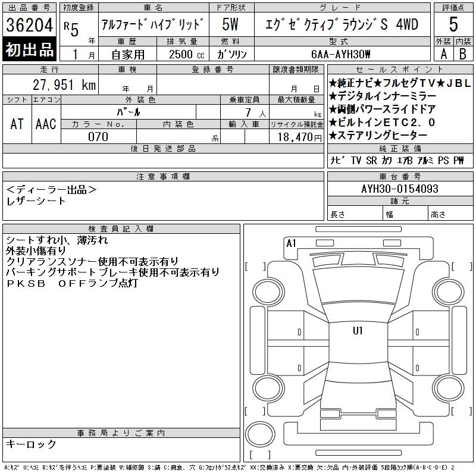Click U1 dent mark on roof
Screen dimensions: 476x476
[358, 330]
